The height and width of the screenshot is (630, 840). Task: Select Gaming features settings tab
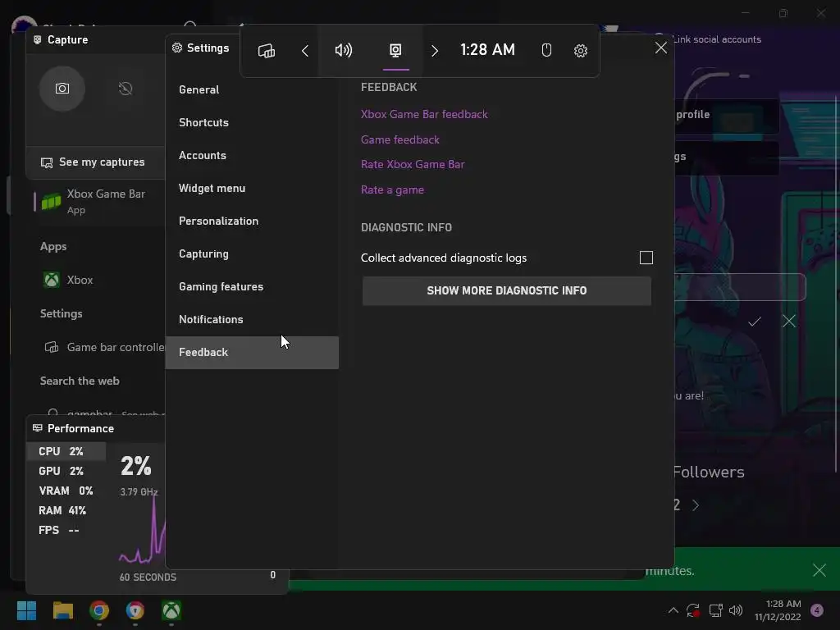252,286
